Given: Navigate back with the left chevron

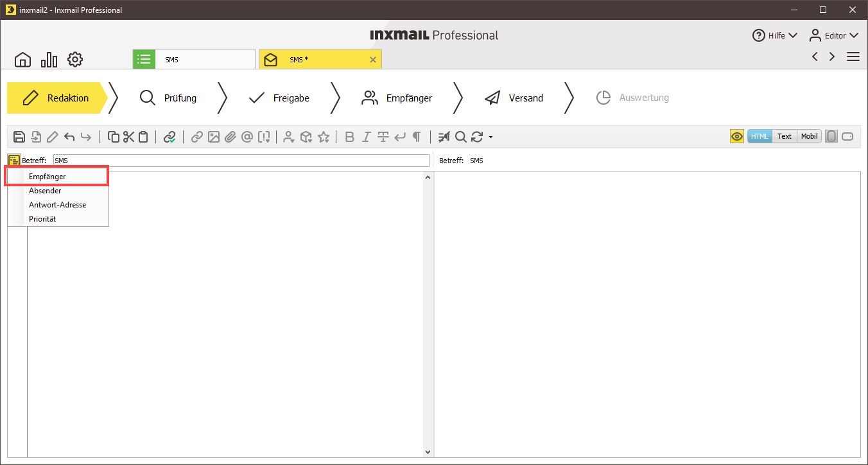Looking at the screenshot, I should (815, 57).
